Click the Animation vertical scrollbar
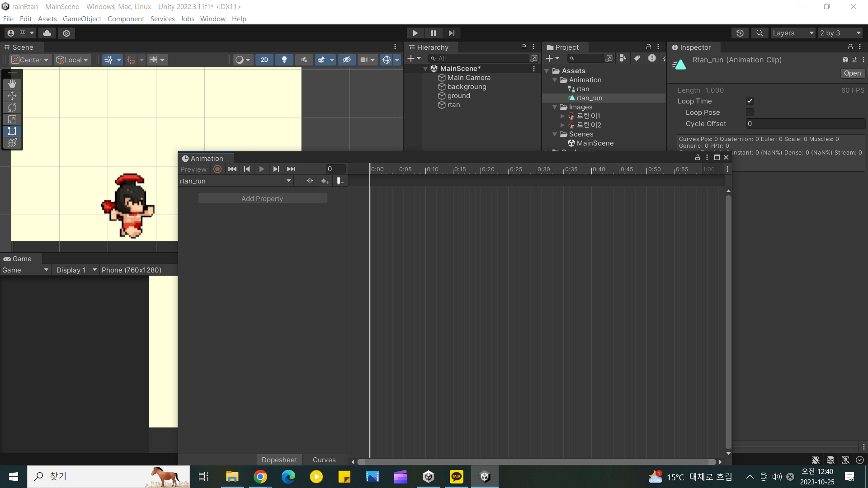Viewport: 868px width, 488px height. (x=728, y=322)
